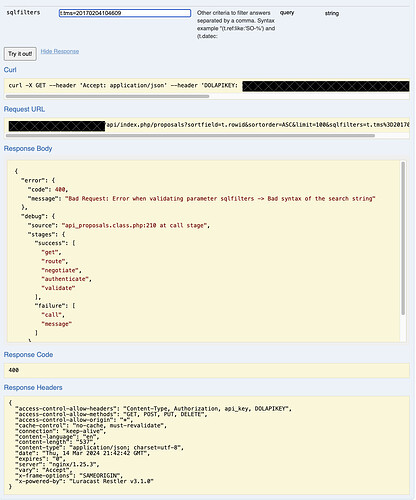Click the 400 response code value
This screenshot has height=500, width=416.
(x=14, y=370)
